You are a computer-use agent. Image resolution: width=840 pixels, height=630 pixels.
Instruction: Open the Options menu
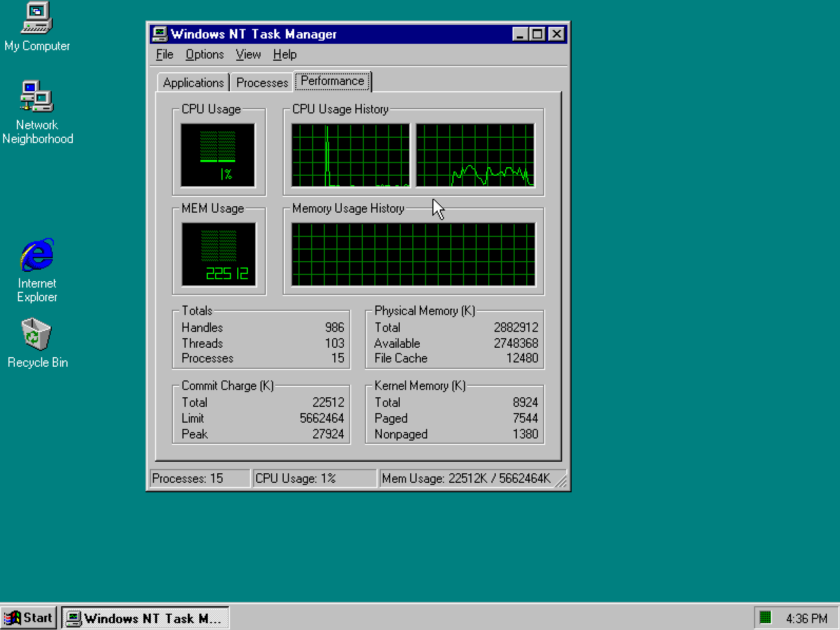204,54
